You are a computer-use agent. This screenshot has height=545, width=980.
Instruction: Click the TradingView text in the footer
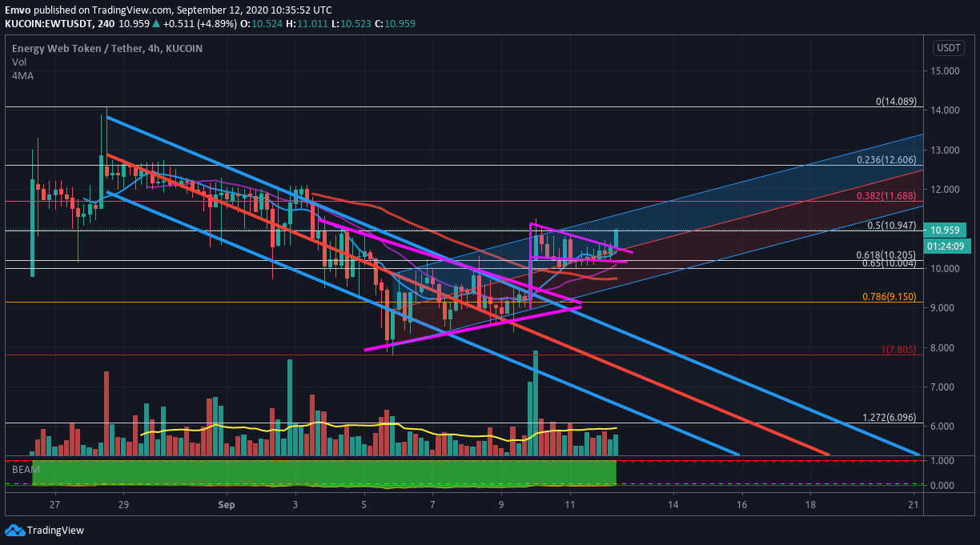55,531
